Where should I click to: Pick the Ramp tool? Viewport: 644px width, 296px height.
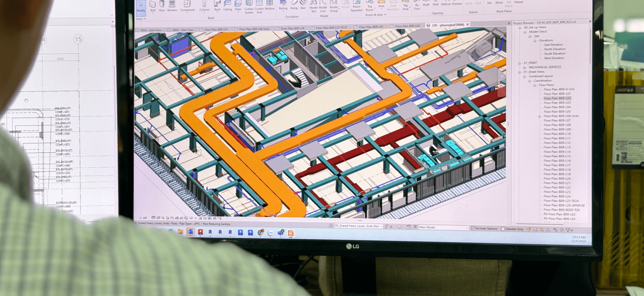point(294,5)
